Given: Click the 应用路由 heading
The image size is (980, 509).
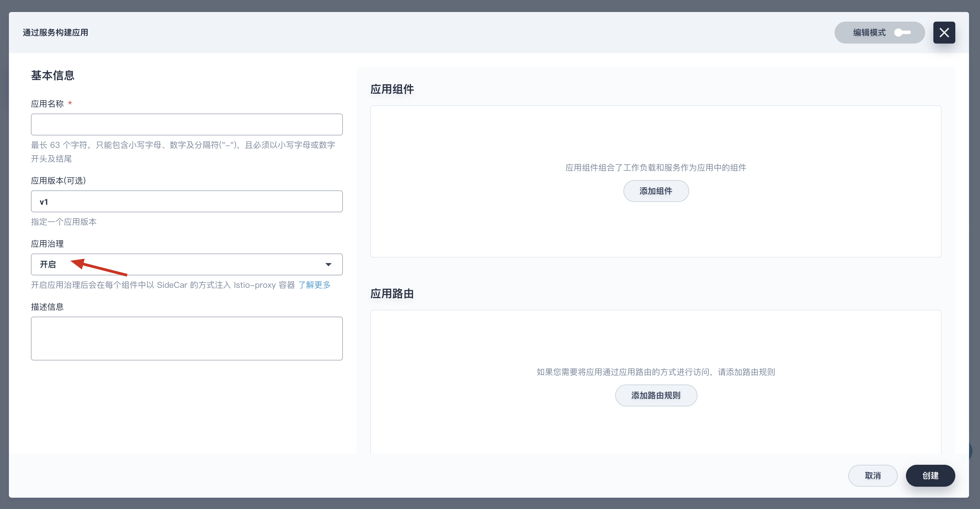Looking at the screenshot, I should (x=392, y=294).
